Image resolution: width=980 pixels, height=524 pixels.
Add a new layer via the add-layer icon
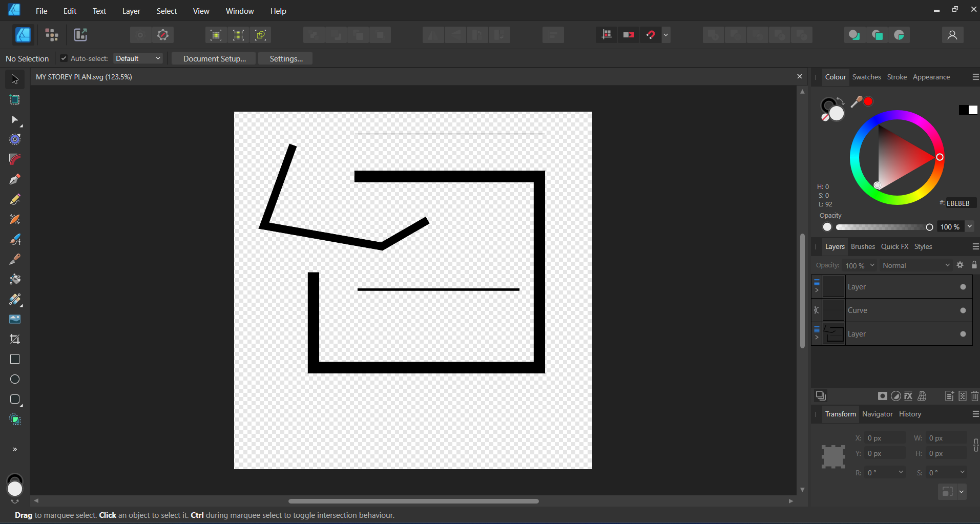pos(949,396)
